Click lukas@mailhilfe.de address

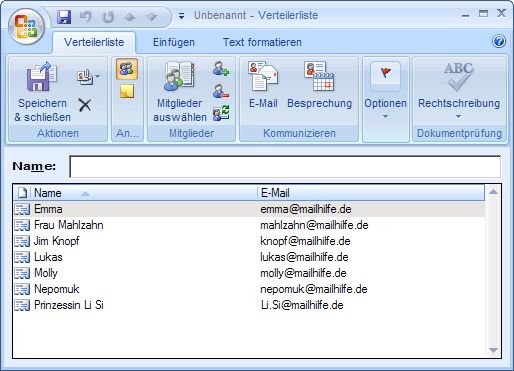pos(304,257)
